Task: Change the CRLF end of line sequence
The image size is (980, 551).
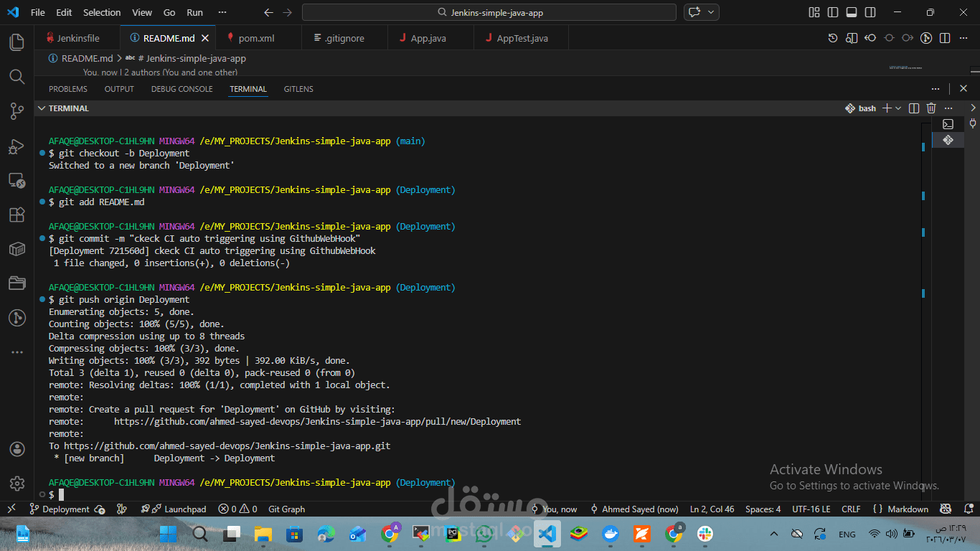Action: tap(851, 509)
